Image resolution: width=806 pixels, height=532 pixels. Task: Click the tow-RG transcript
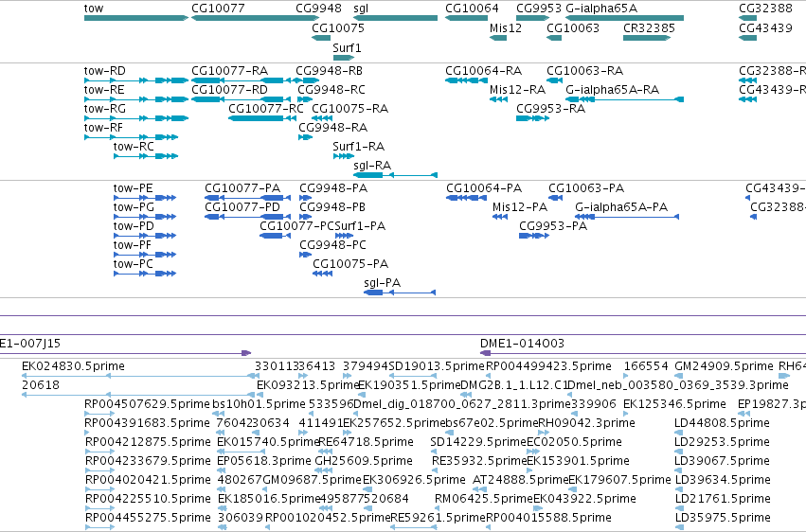[136, 118]
